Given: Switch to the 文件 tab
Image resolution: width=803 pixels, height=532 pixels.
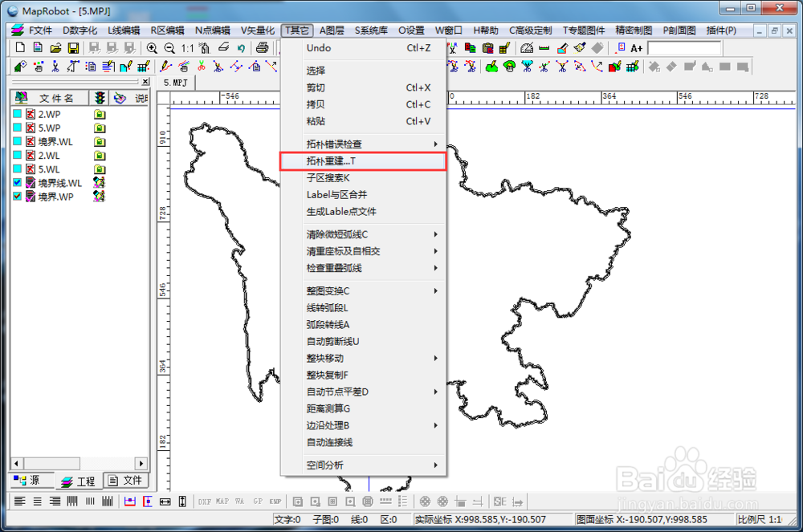Looking at the screenshot, I should pos(125,481).
